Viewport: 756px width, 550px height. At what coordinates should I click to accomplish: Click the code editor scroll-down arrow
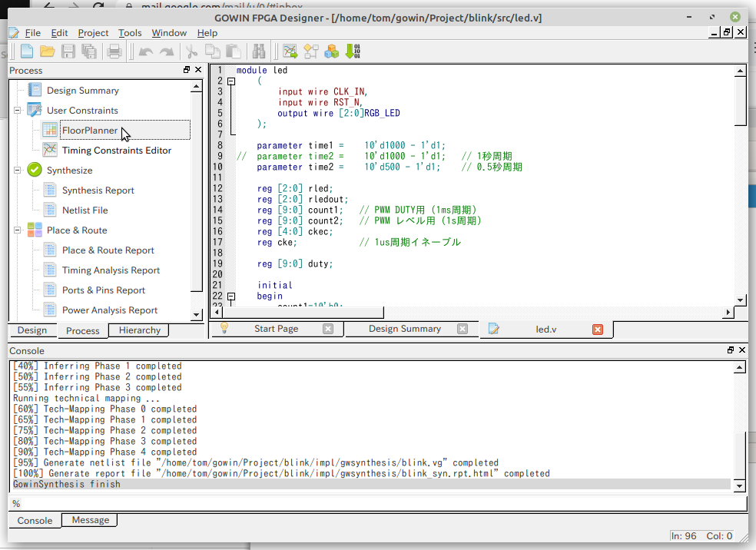[x=740, y=300]
